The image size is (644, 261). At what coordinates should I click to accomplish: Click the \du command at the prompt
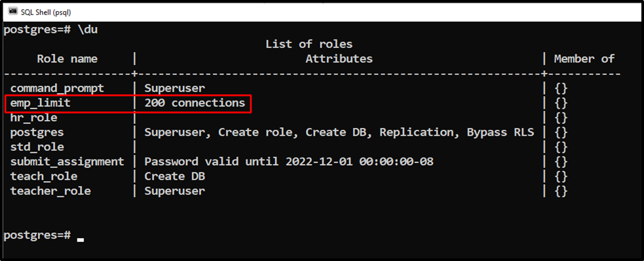tap(88, 30)
